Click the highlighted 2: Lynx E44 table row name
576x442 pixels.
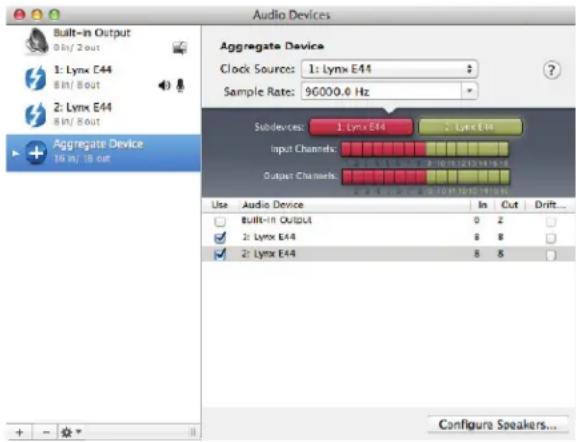click(x=269, y=254)
